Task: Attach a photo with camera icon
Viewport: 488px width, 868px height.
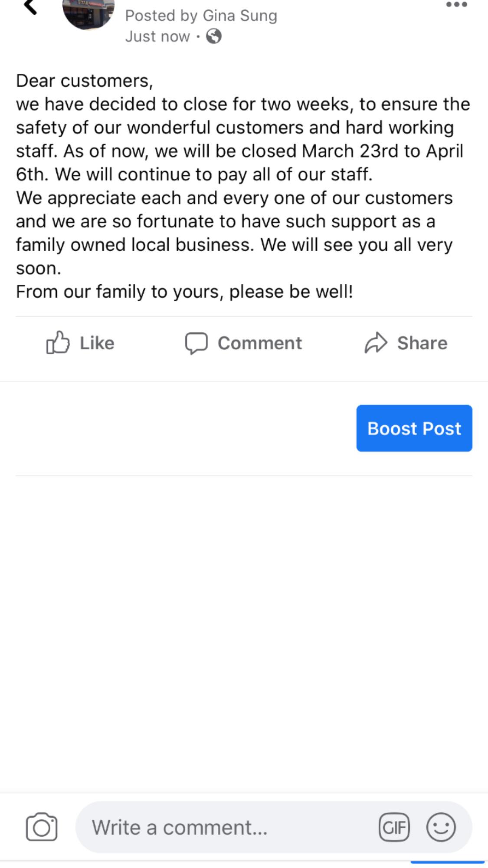Action: (x=42, y=827)
